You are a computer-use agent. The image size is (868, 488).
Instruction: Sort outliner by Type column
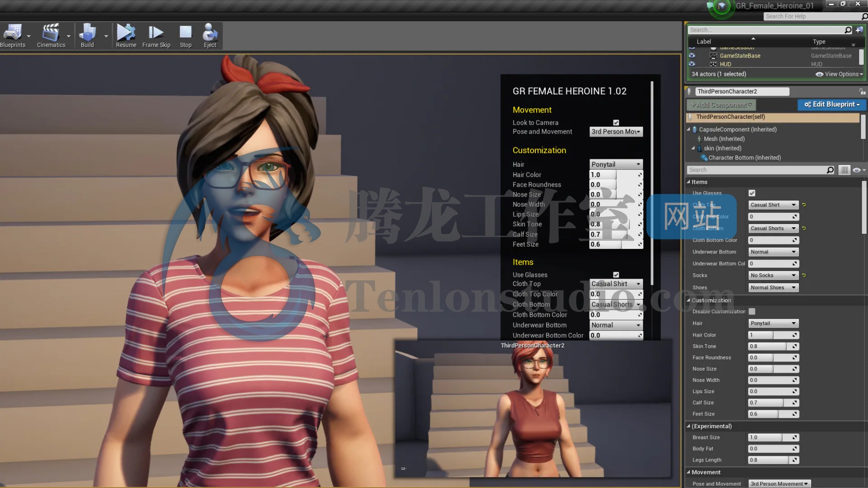click(x=819, y=42)
